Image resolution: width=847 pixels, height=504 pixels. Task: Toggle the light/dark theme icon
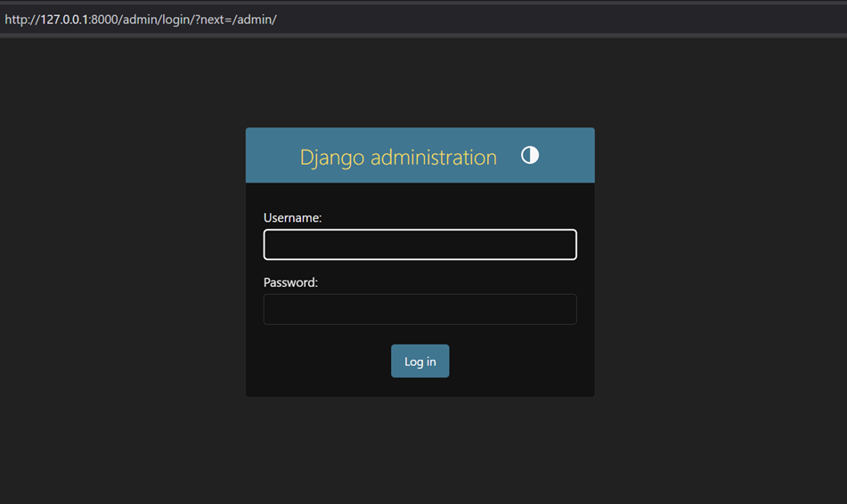[530, 155]
